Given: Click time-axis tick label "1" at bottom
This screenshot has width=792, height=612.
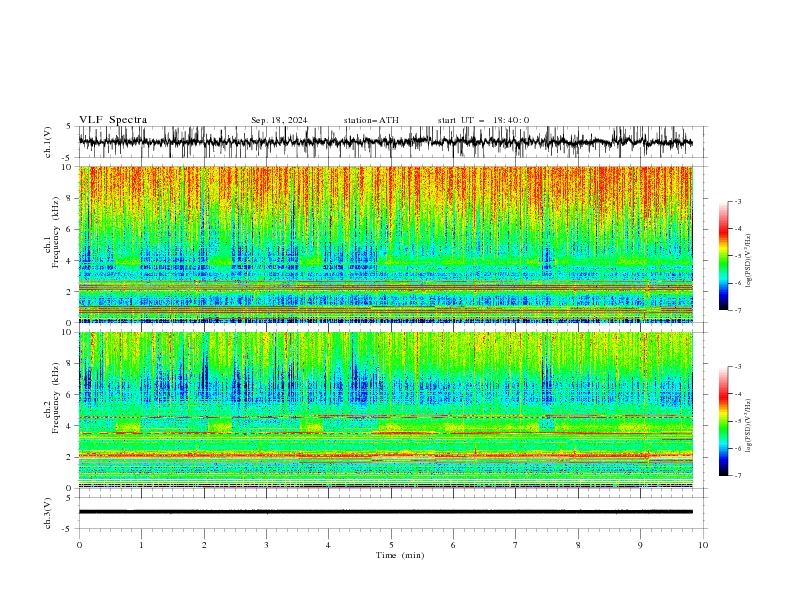Looking at the screenshot, I should (x=141, y=545).
